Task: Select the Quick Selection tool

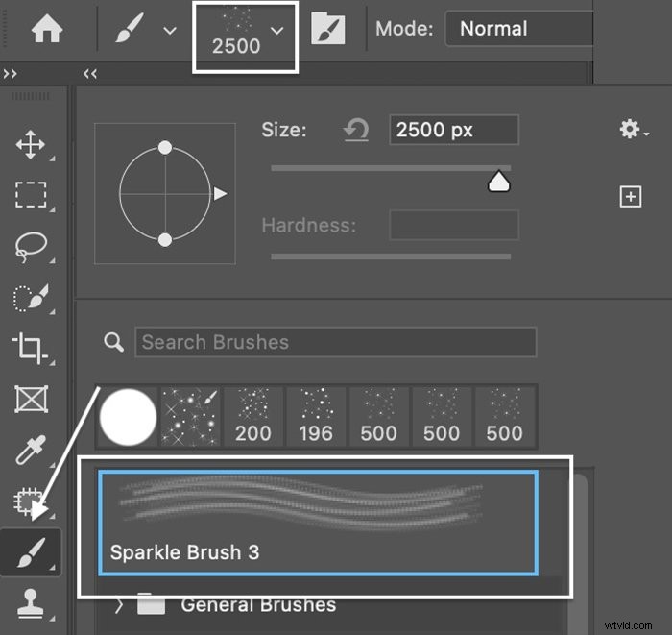Action: coord(31,297)
